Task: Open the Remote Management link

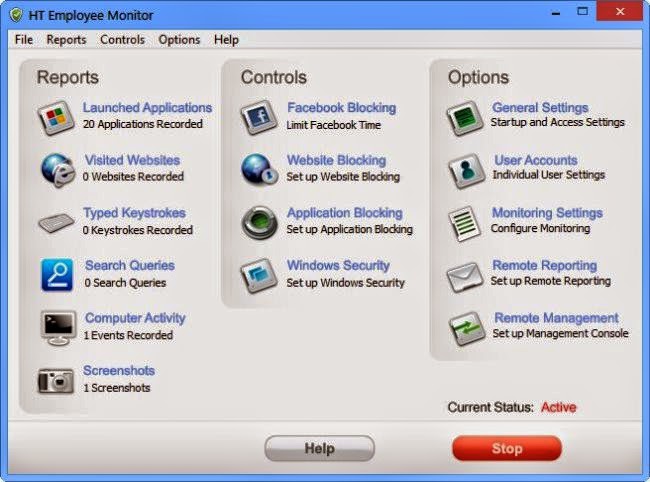Action: click(x=556, y=318)
